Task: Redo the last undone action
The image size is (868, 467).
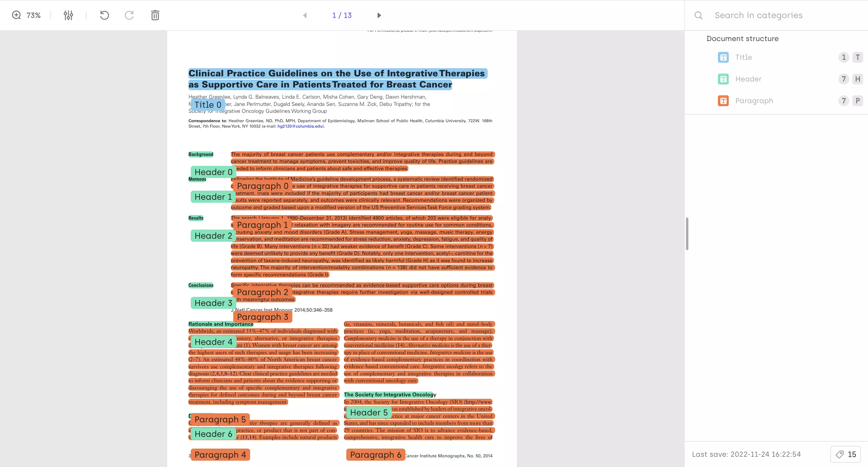Action: point(129,15)
